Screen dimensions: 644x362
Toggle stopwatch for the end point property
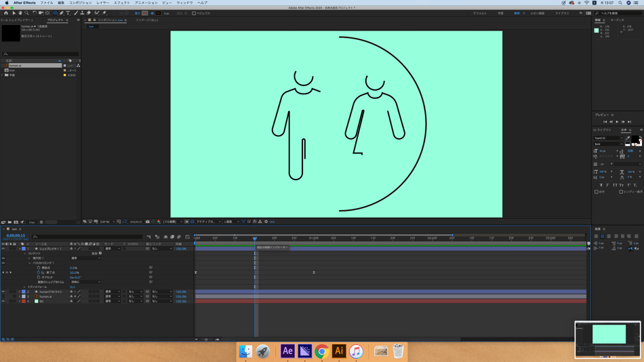(x=39, y=273)
